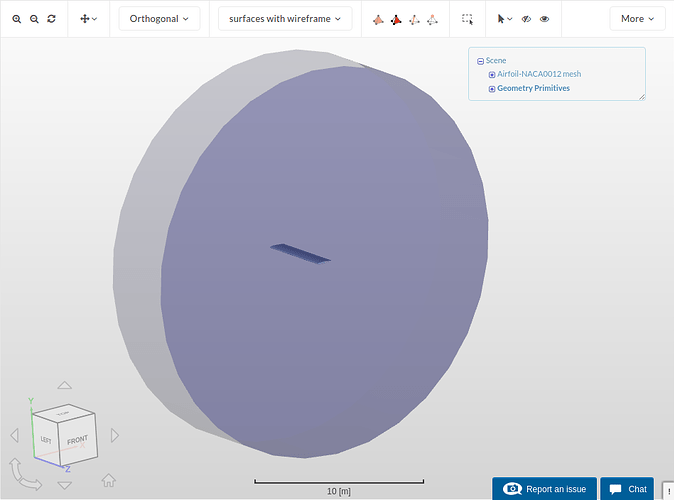Screen dimensions: 674x500
Task: Zoom out with the magnifier minus icon
Action: [34, 19]
